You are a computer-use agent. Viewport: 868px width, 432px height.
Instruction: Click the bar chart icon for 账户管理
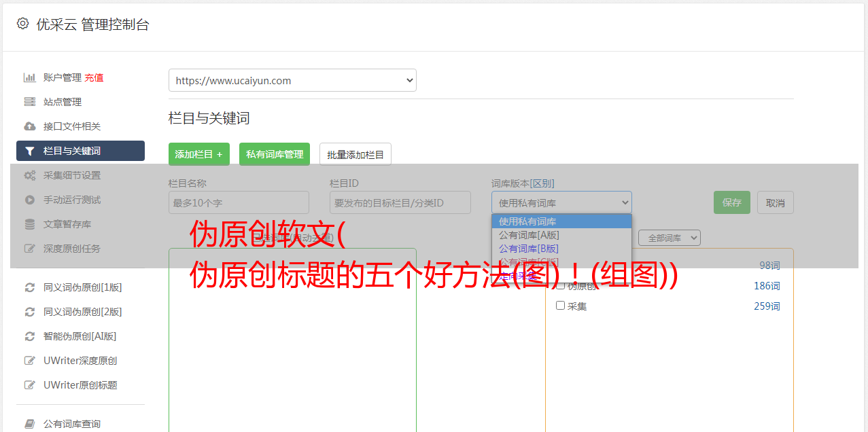(x=30, y=77)
